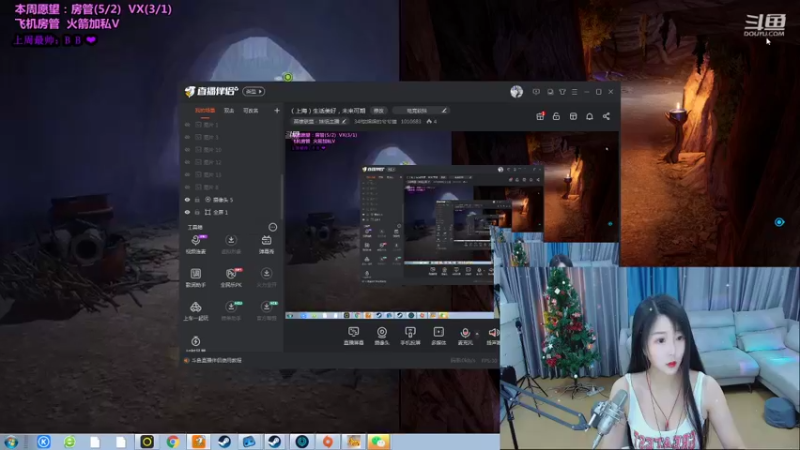Toggle visibility of 图片 12 source

(187, 162)
